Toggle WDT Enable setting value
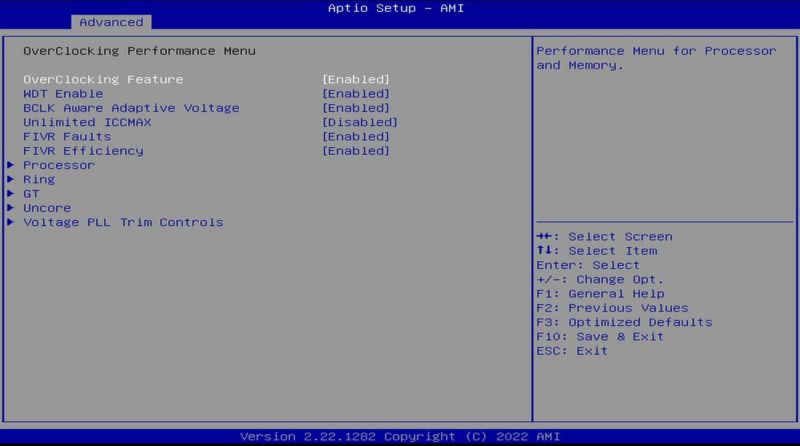This screenshot has width=800, height=446. 355,94
